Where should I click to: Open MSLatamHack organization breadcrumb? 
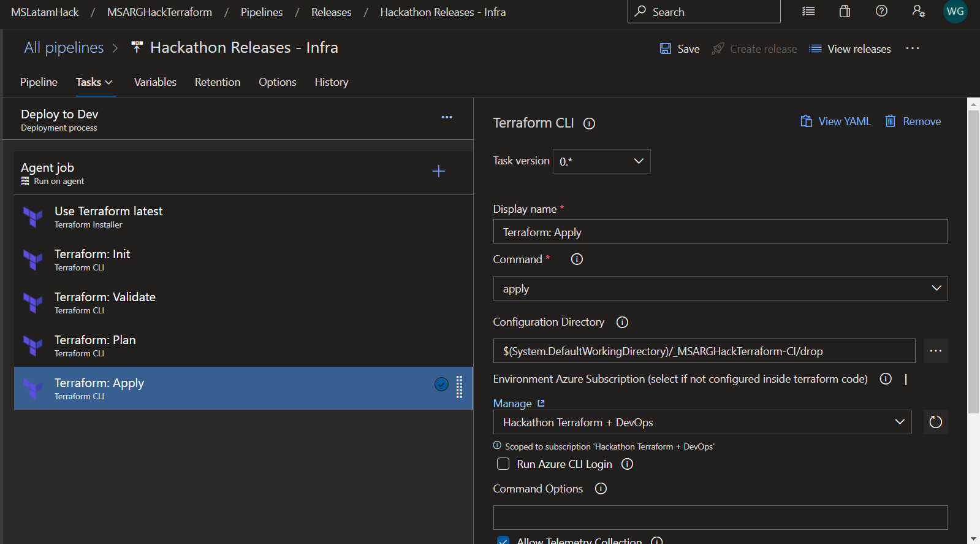pyautogui.click(x=45, y=12)
